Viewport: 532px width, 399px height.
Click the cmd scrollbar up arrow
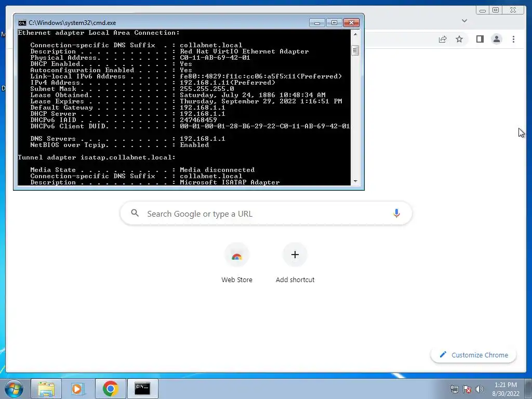pyautogui.click(x=355, y=34)
